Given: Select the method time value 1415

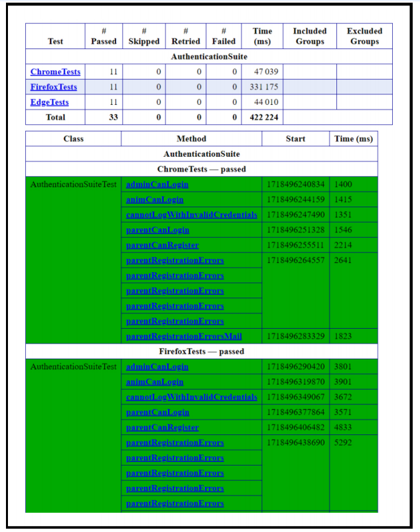Looking at the screenshot, I should [343, 199].
